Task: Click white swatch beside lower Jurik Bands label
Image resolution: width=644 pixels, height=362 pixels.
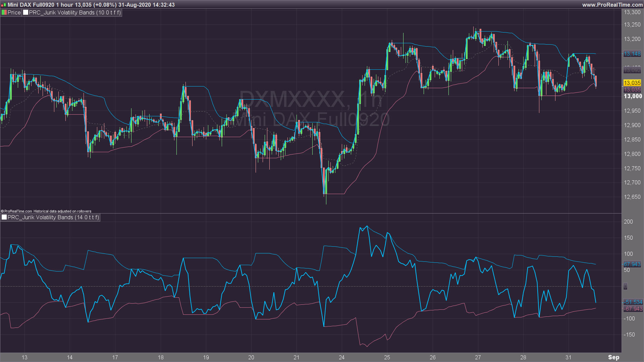Action: [4, 217]
